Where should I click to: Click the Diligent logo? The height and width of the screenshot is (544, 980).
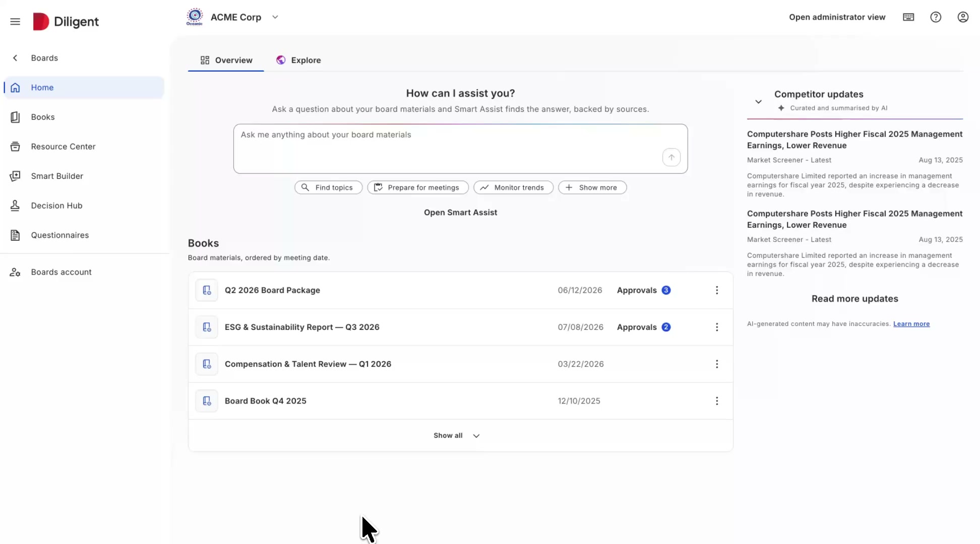click(x=66, y=22)
